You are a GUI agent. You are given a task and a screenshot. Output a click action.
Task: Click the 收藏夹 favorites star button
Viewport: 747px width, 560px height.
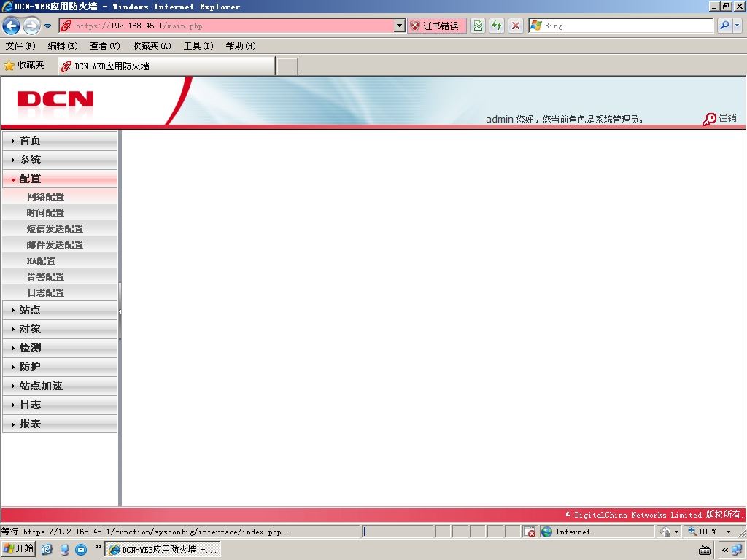coord(24,65)
